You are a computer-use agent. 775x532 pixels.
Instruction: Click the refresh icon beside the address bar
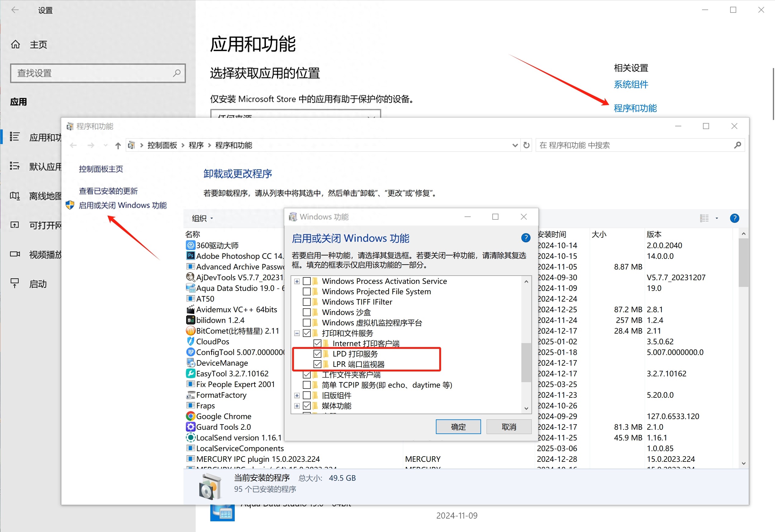point(526,145)
